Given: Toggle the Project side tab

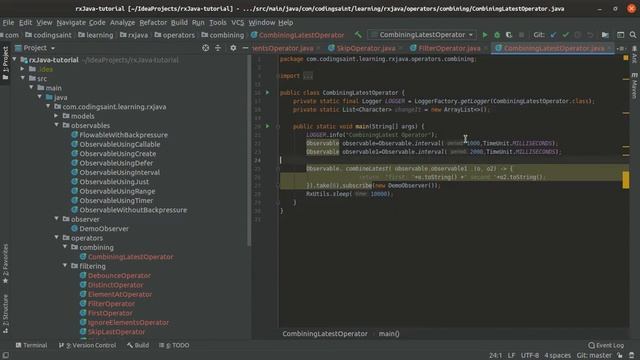Looking at the screenshot, I should pos(5,63).
